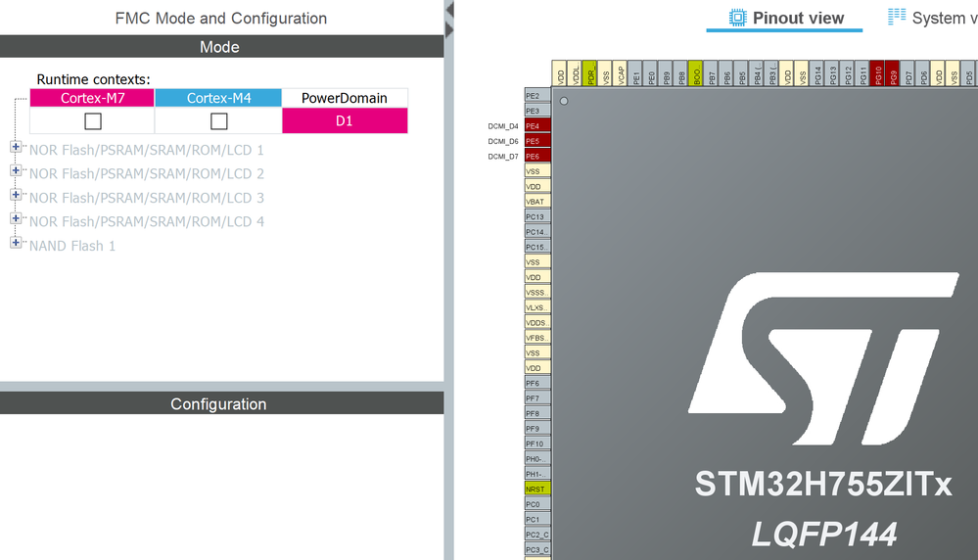
Task: Click the Configuration section header
Action: 222,403
